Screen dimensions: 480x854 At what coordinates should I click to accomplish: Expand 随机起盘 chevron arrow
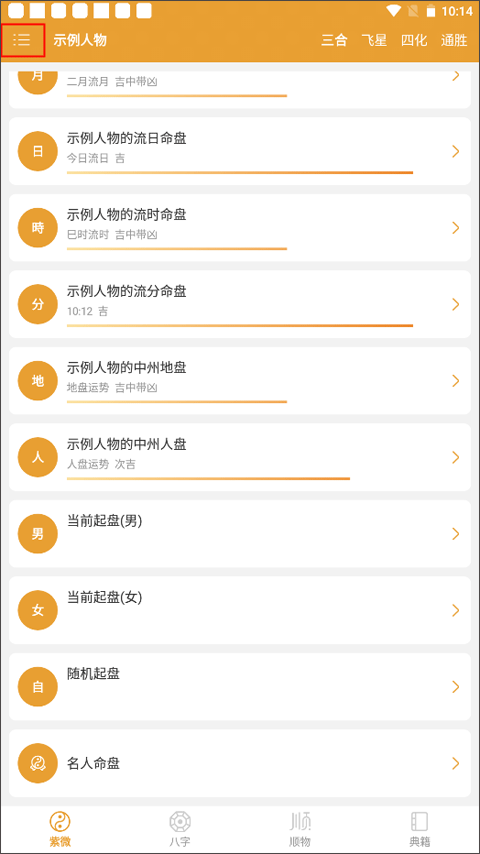(x=456, y=687)
